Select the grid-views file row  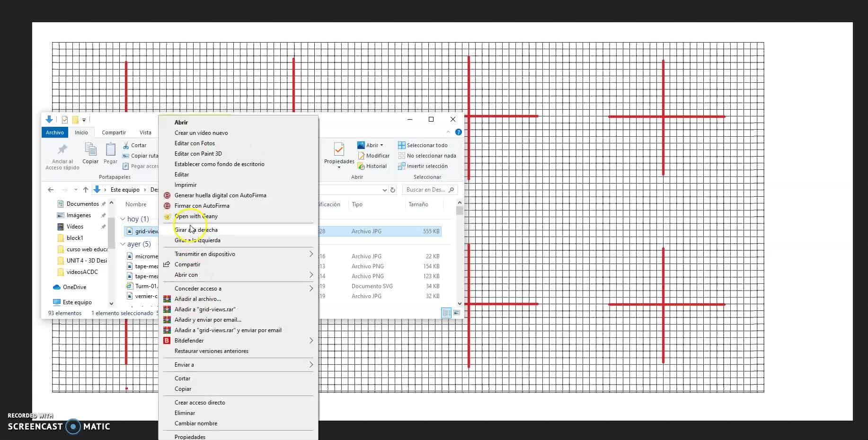(283, 231)
